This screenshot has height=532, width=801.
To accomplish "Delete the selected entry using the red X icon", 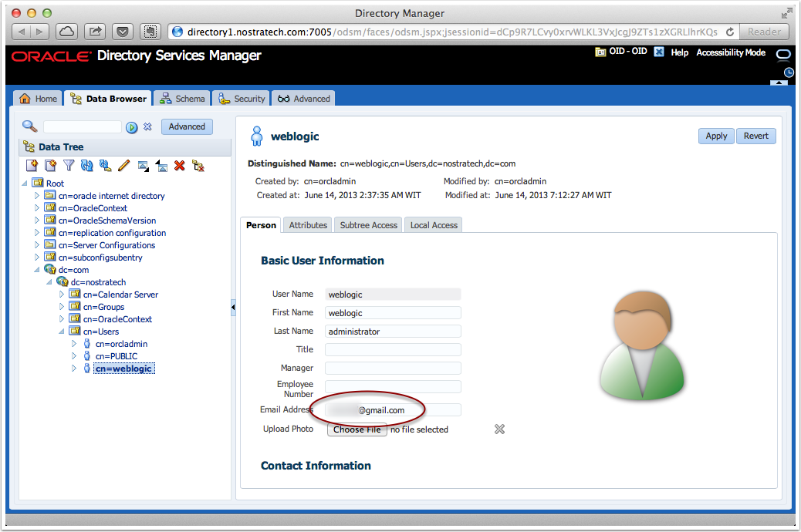I will coord(179,165).
